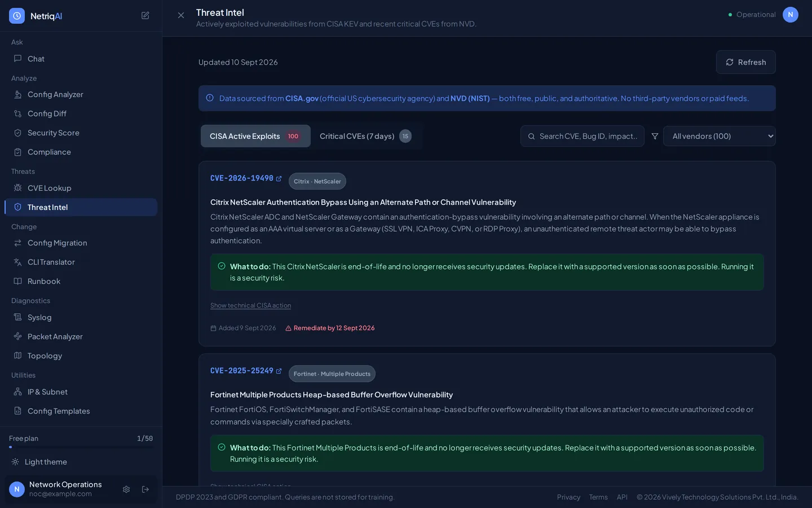Viewport: 812px width, 508px height.
Task: Click Added 9 Sept 2026 date
Action: pos(247,328)
